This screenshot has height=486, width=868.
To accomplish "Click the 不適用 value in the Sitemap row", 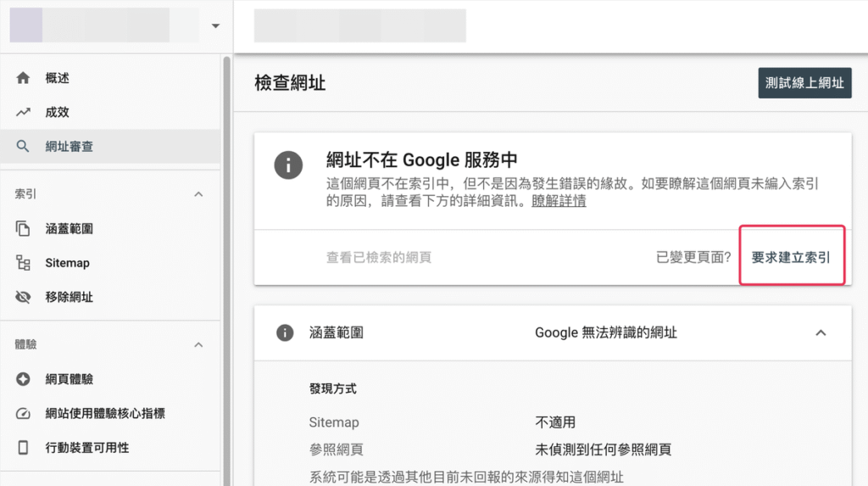I will [555, 422].
